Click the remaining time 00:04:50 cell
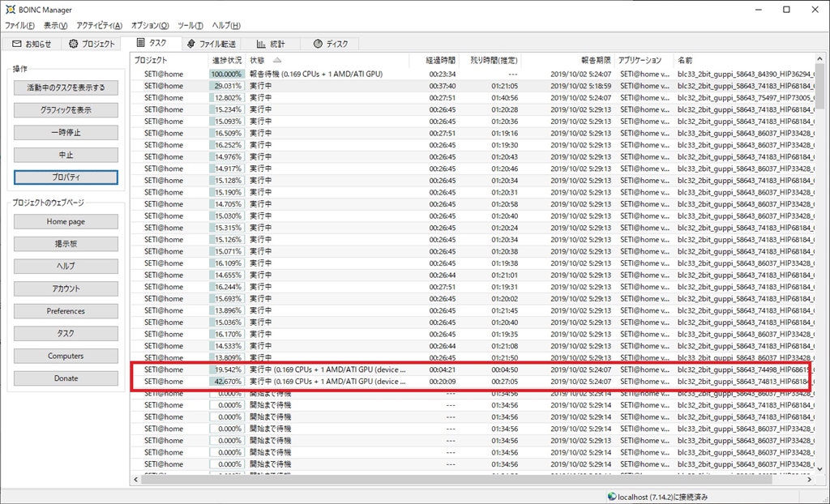The image size is (830, 504). (x=504, y=369)
